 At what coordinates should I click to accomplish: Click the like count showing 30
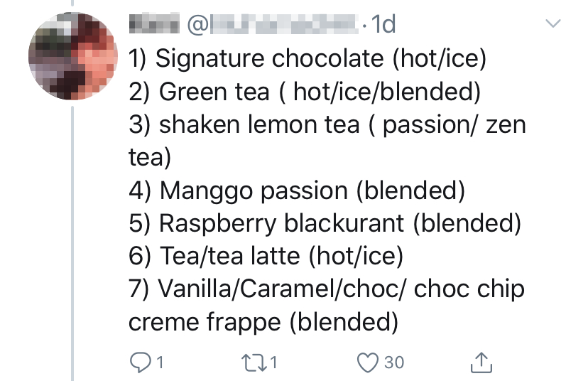(x=393, y=363)
